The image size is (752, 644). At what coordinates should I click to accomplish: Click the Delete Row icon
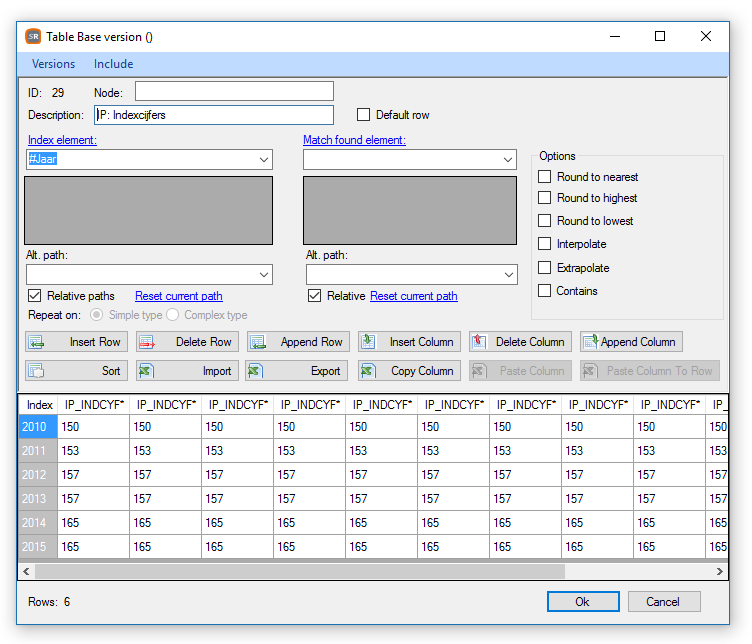(147, 342)
